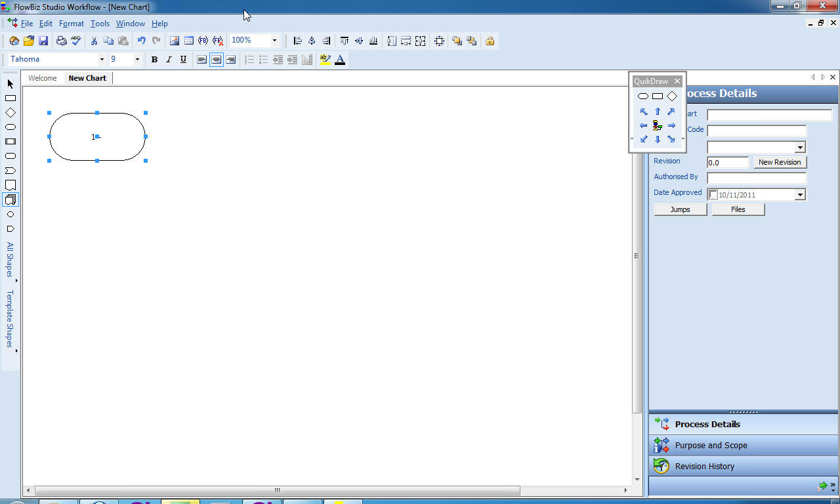The height and width of the screenshot is (504, 840).
Task: Lock the shape with the padlock icon
Action: tap(490, 41)
